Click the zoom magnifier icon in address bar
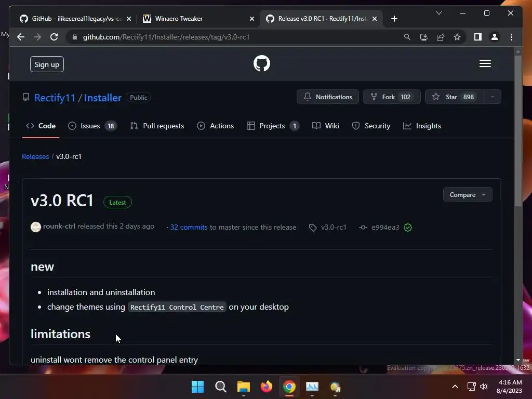The width and height of the screenshot is (532, 399). 407,37
